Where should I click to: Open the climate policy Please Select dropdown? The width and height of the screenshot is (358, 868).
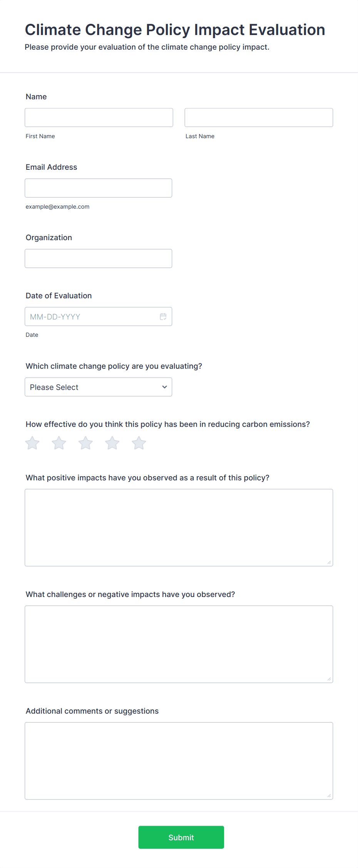(x=99, y=387)
